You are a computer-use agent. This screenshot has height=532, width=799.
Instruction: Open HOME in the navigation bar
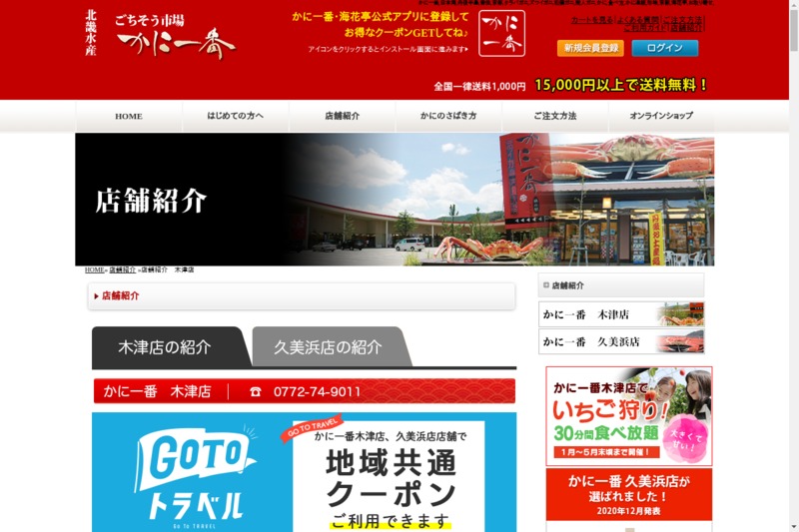click(x=129, y=117)
